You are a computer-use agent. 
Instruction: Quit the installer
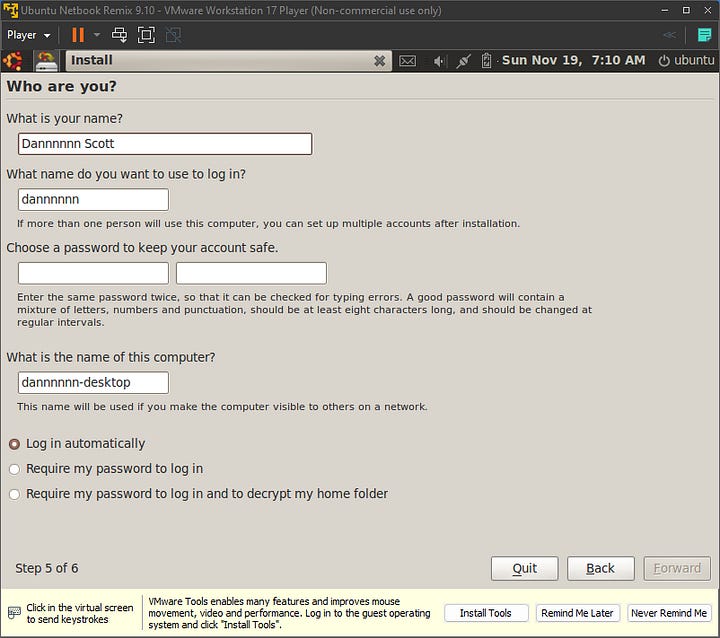[x=524, y=569]
